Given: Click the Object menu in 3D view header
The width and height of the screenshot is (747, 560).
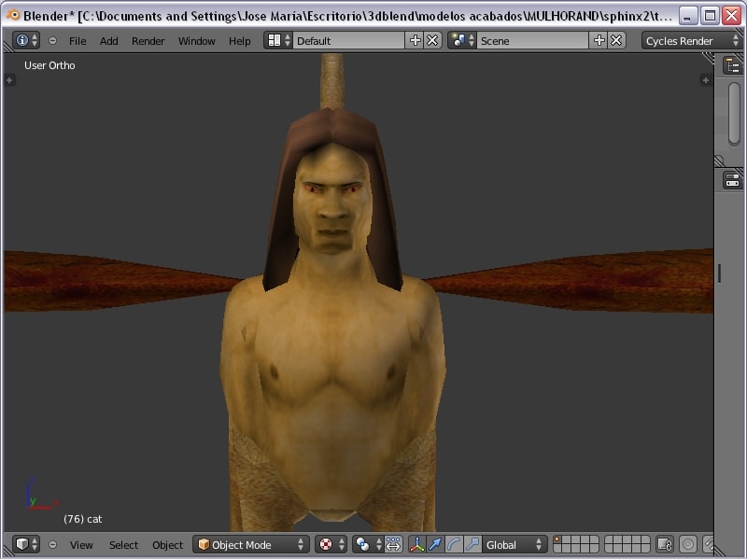Looking at the screenshot, I should pos(168,545).
